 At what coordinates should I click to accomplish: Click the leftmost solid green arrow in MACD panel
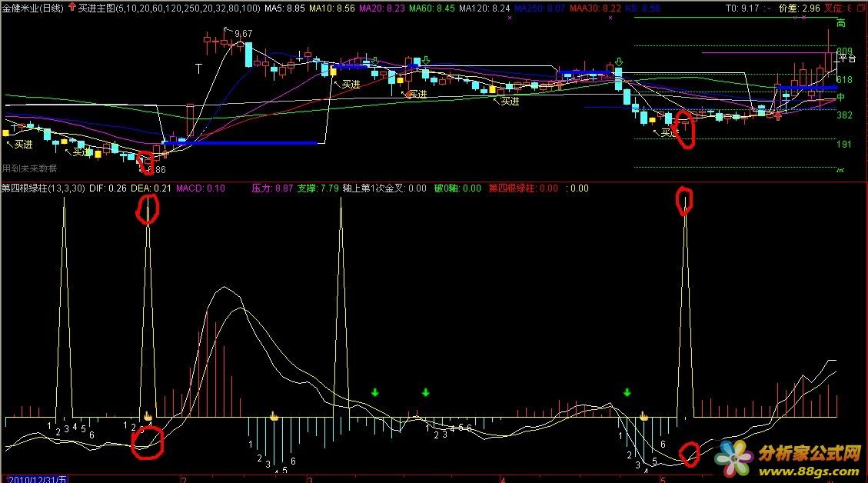pyautogui.click(x=374, y=393)
